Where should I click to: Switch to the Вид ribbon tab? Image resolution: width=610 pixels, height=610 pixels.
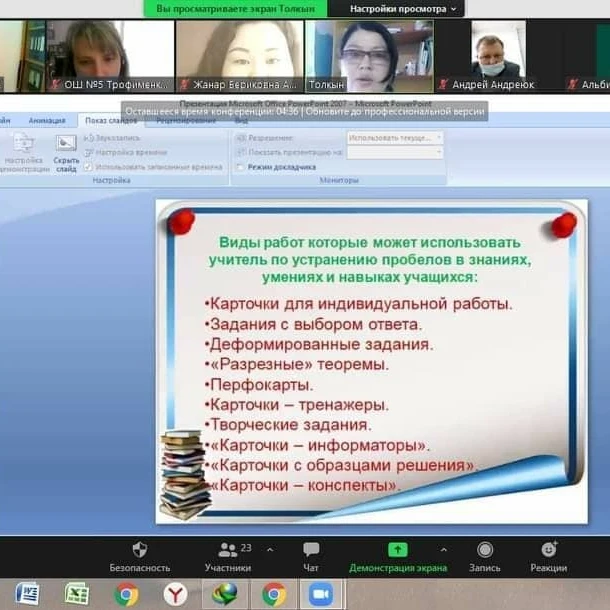(241, 121)
